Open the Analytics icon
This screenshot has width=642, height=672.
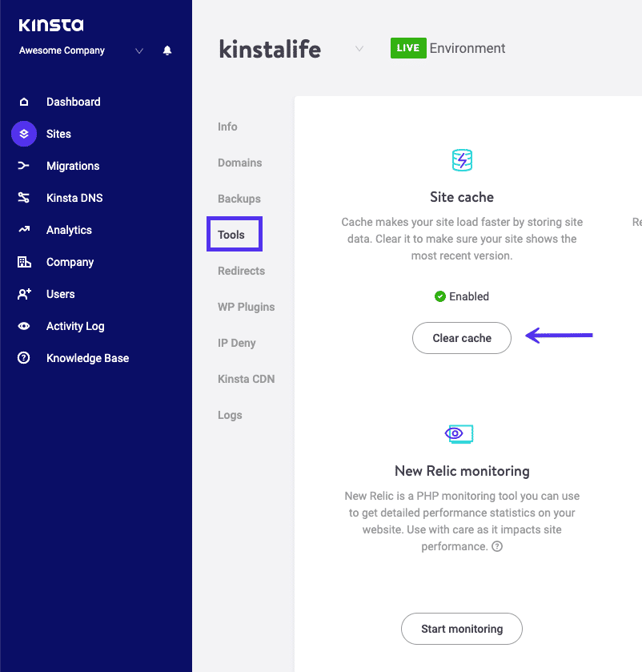tap(23, 230)
